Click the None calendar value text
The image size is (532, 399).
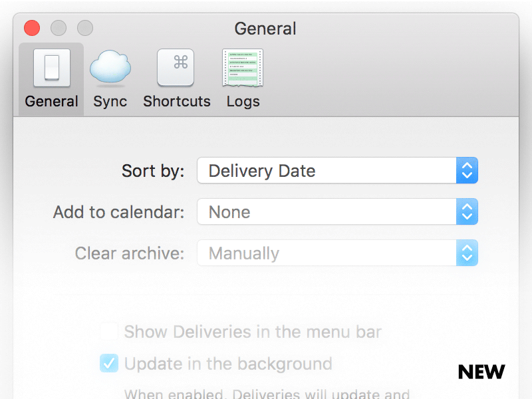229,212
